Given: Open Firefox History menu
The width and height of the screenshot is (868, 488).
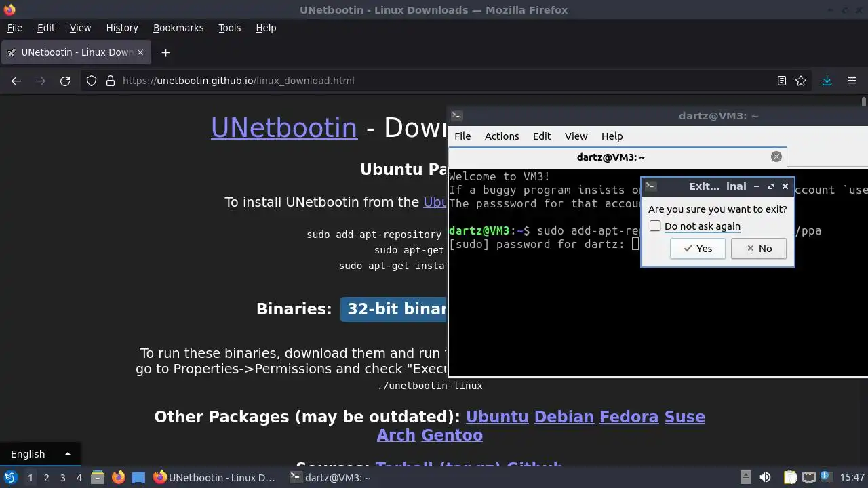Looking at the screenshot, I should tap(122, 28).
